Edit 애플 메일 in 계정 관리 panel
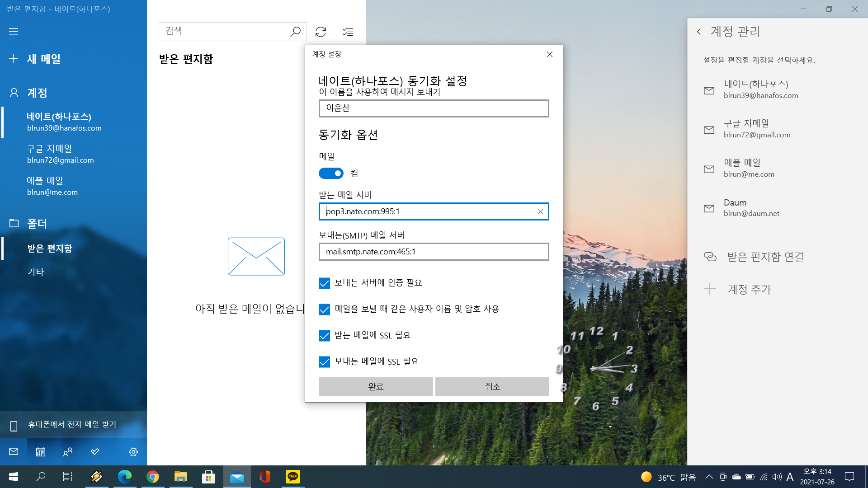 coord(778,168)
